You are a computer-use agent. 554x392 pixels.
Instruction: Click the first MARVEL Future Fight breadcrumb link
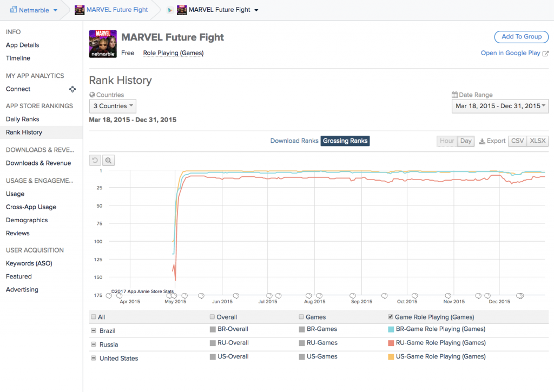click(117, 10)
